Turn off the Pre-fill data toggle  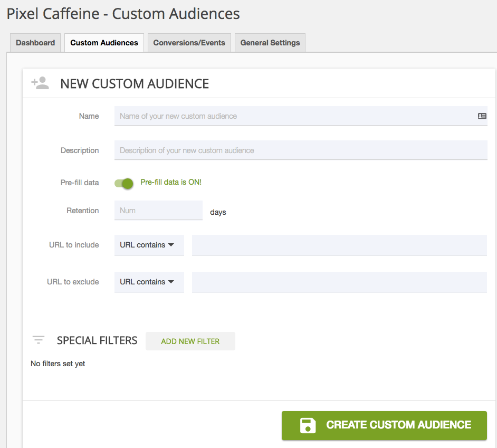pyautogui.click(x=124, y=183)
